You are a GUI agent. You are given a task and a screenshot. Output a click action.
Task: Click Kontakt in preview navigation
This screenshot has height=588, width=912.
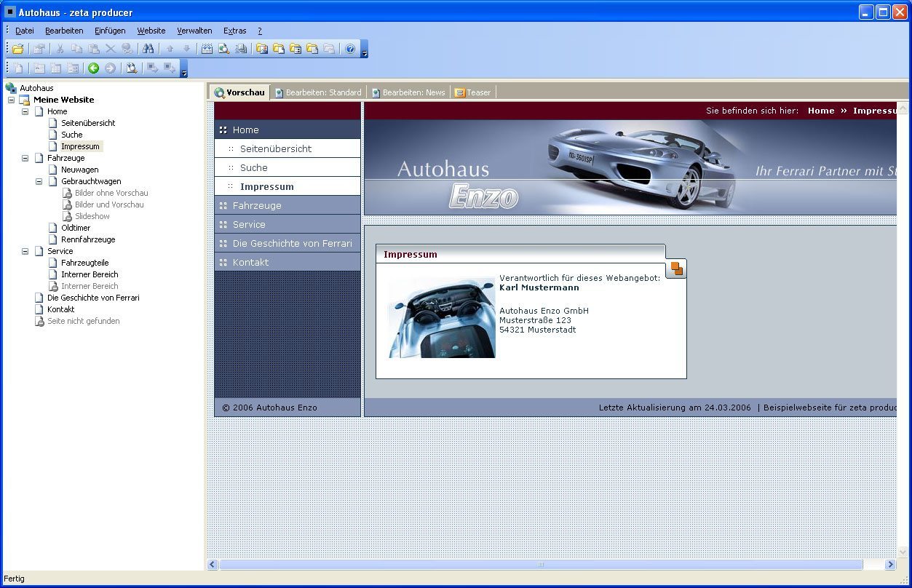pos(288,262)
